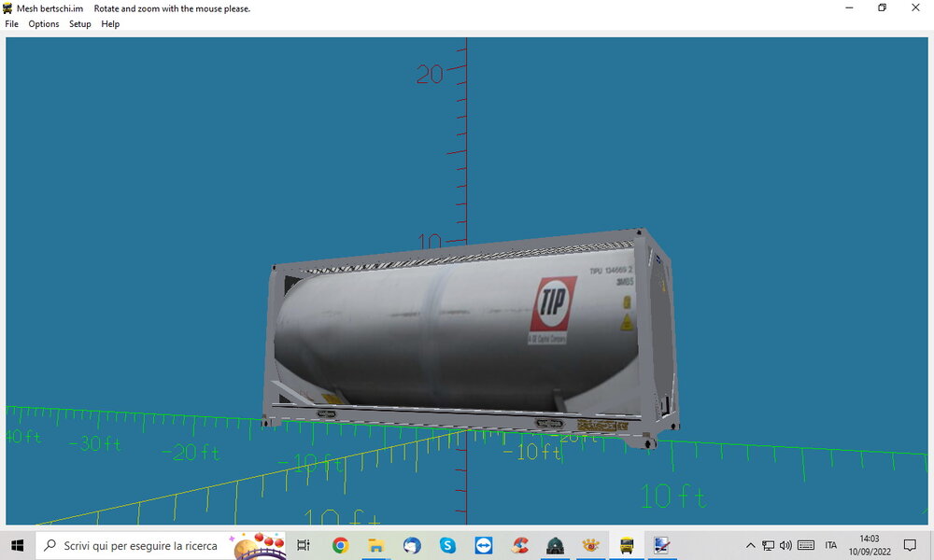Click the TIP logo on the tank container
934x560 pixels.
[553, 303]
